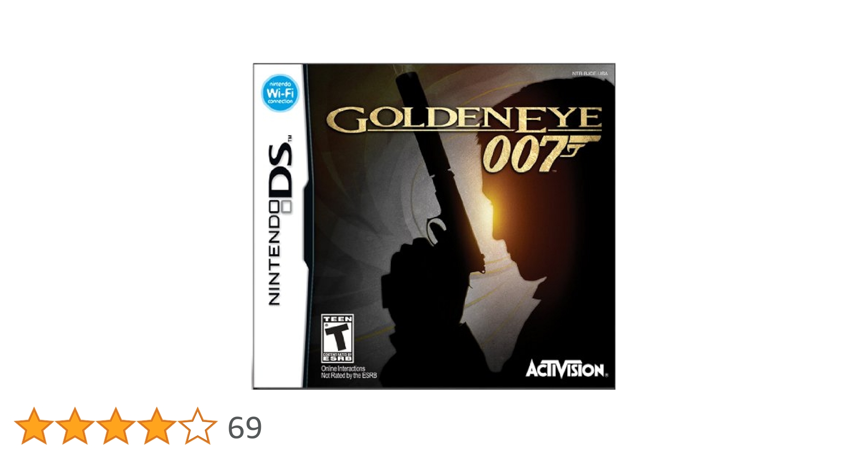Click the 007 gun logo

coord(540,154)
